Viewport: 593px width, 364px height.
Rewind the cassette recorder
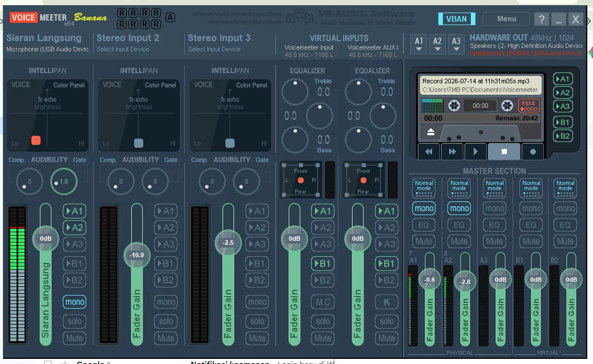(429, 152)
